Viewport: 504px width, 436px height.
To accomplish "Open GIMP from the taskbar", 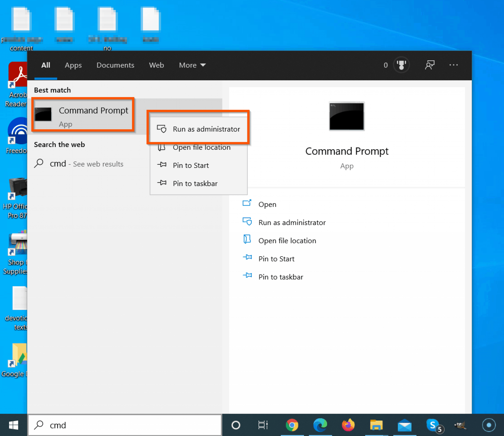I will click(x=461, y=425).
